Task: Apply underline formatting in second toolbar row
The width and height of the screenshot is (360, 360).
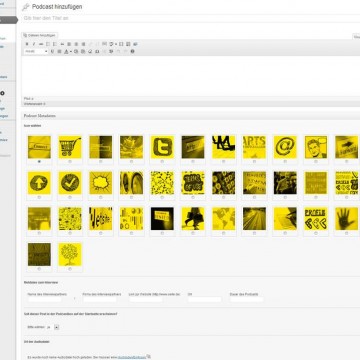Action: tap(52, 51)
